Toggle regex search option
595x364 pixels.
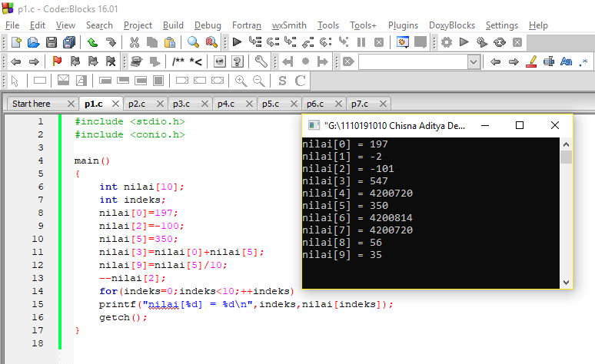click(x=583, y=61)
